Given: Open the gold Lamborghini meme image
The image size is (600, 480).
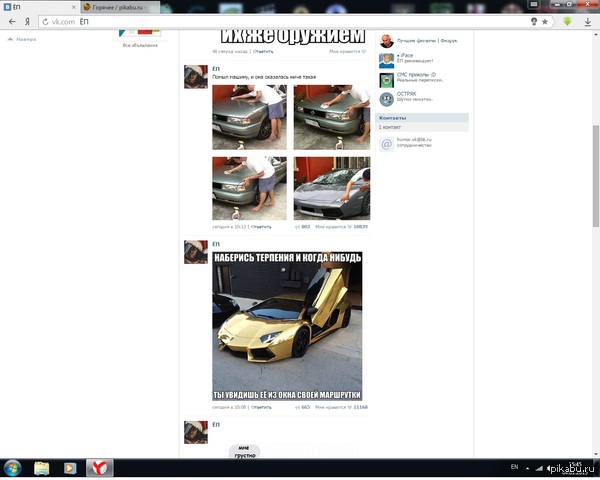Looking at the screenshot, I should (287, 326).
